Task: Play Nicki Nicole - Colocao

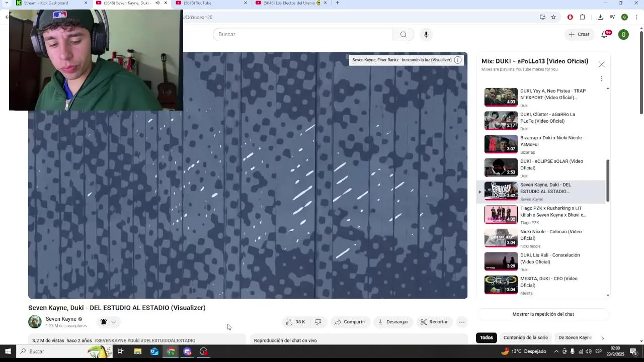Action: [541, 238]
